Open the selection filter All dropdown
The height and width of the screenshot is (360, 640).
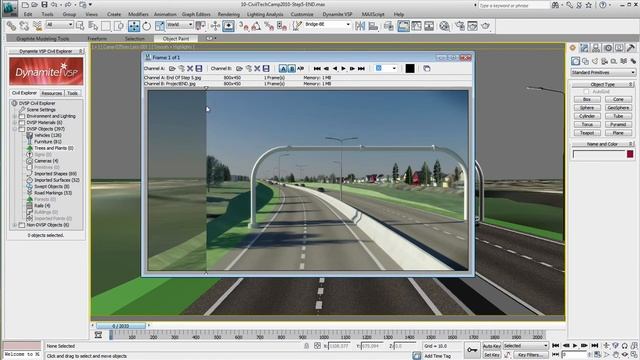click(x=60, y=25)
